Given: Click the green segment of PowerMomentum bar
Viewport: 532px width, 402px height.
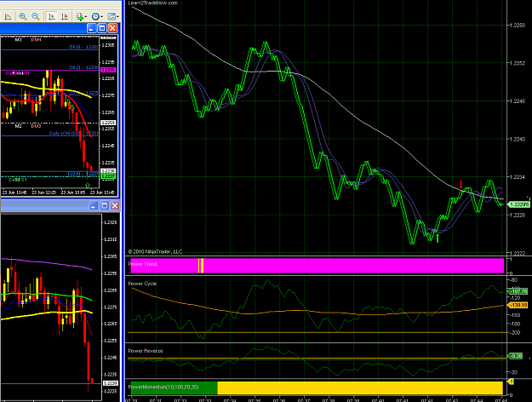Looking at the screenshot, I should tap(174, 388).
